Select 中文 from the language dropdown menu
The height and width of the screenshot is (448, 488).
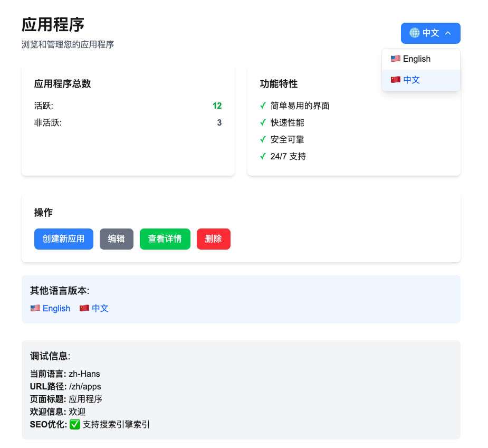[421, 80]
